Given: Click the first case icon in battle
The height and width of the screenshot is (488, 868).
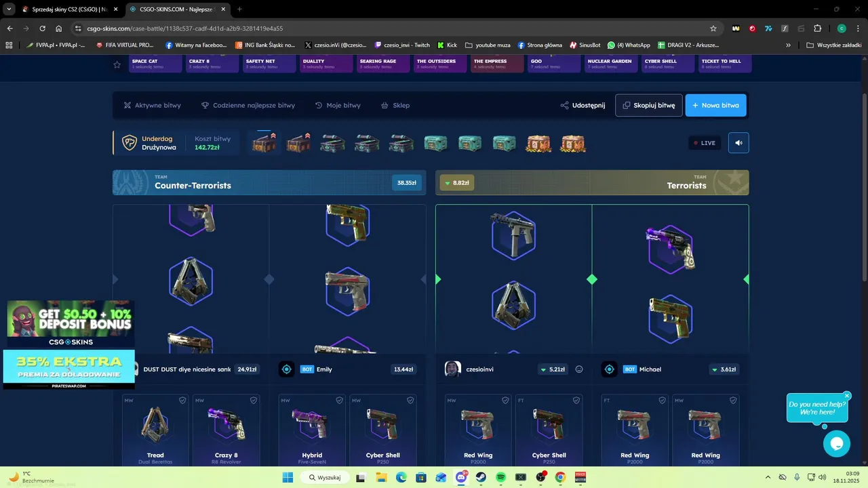Looking at the screenshot, I should pyautogui.click(x=264, y=143).
